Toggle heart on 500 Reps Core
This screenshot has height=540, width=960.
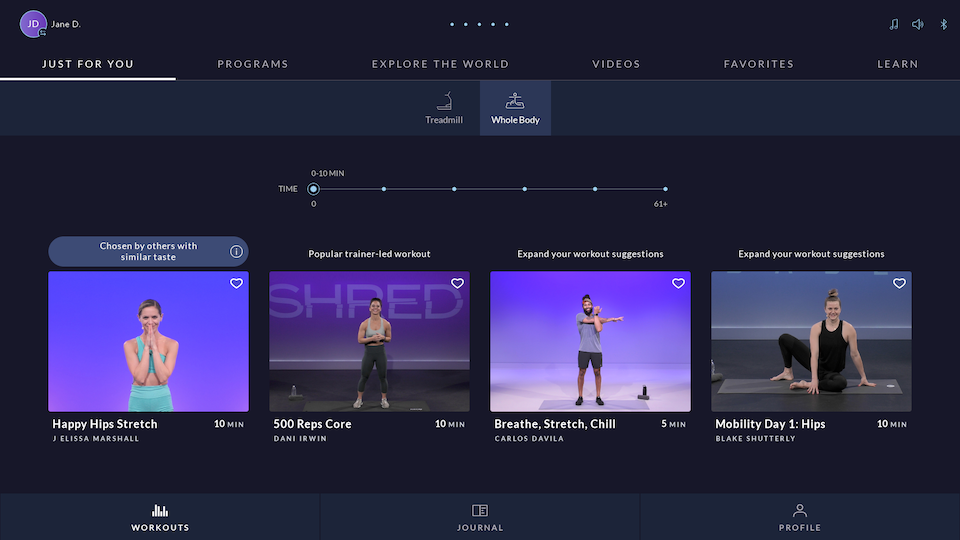tap(457, 284)
